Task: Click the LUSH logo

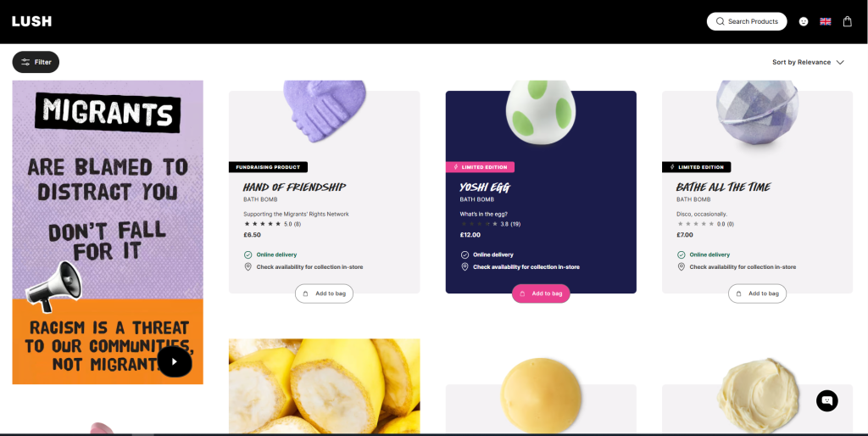Action: coord(31,21)
